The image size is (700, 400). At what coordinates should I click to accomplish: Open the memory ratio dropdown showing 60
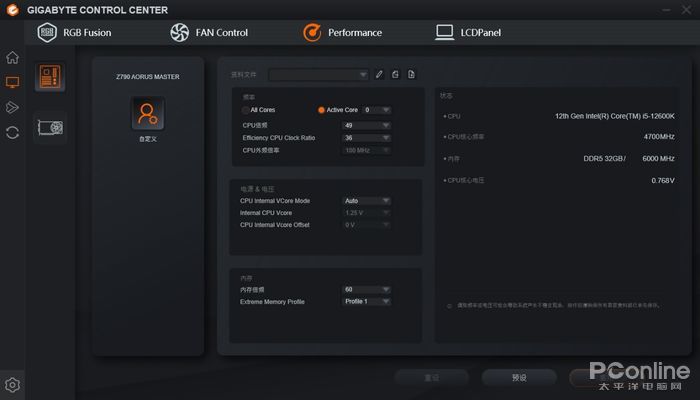pos(367,289)
